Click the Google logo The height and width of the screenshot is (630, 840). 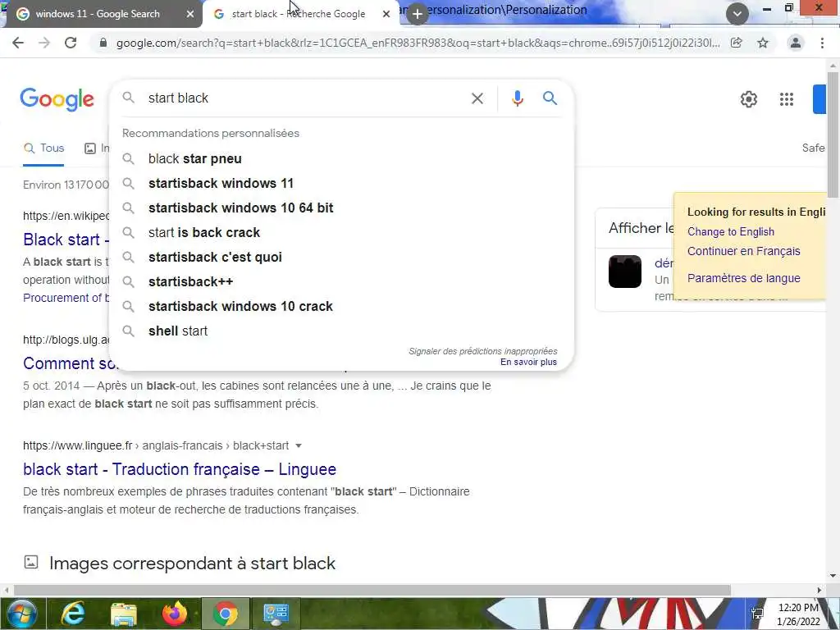(57, 99)
